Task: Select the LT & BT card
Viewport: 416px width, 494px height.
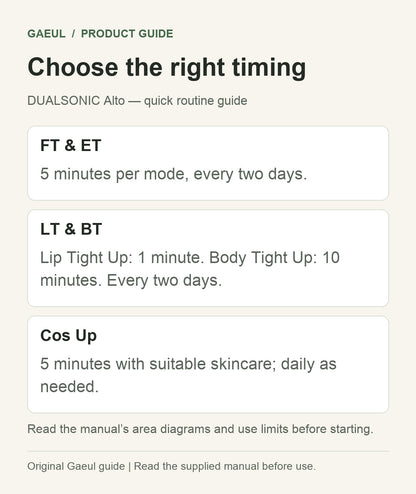Action: [x=208, y=258]
